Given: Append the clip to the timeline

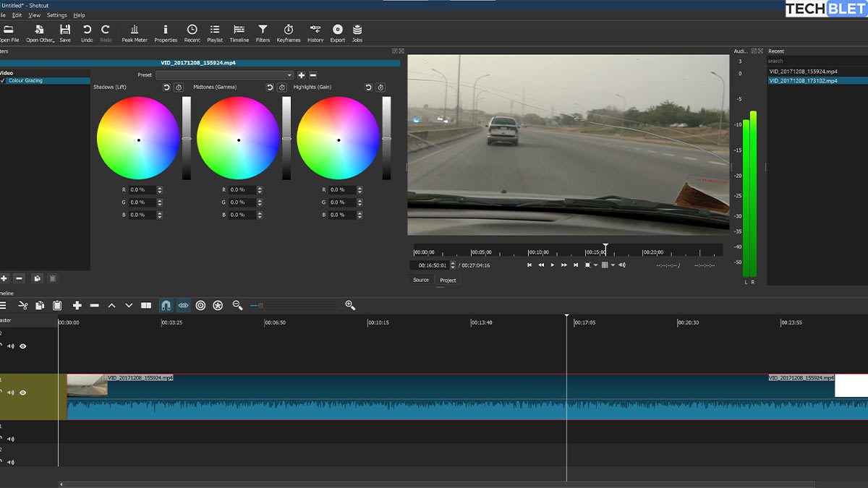Looking at the screenshot, I should [77, 305].
